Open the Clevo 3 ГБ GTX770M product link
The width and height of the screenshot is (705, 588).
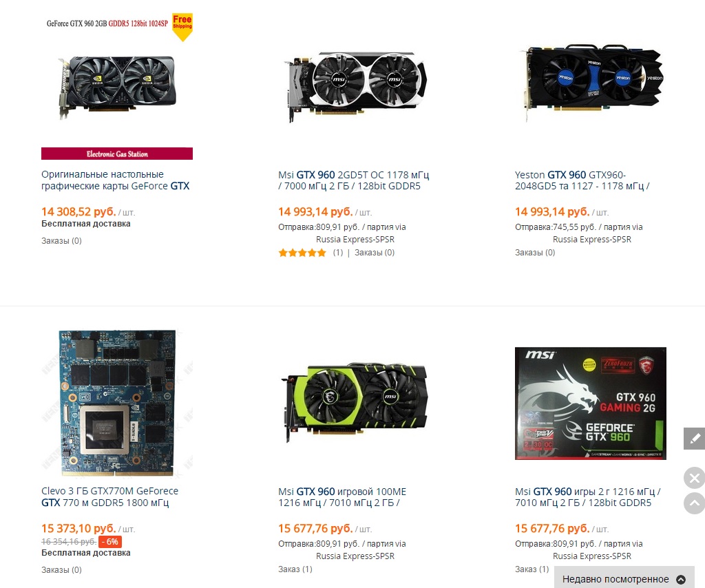point(109,496)
